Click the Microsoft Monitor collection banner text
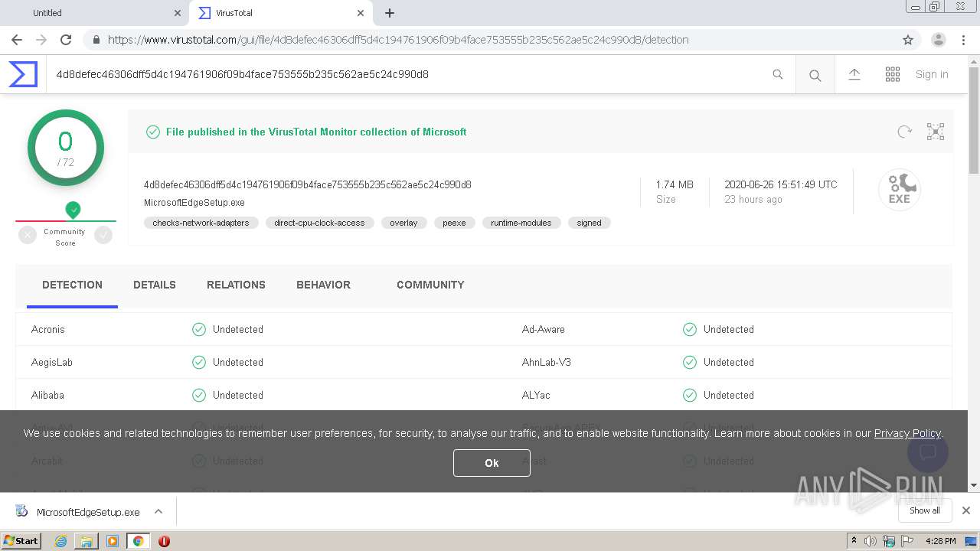 tap(316, 132)
